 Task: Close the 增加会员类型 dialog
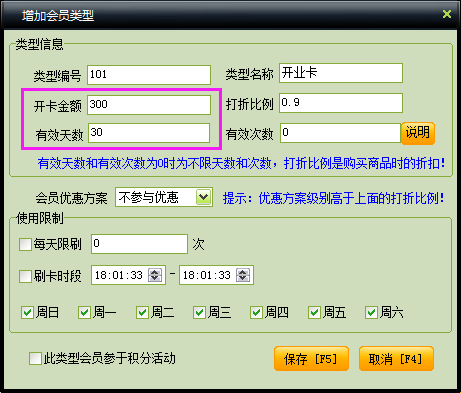[447, 14]
